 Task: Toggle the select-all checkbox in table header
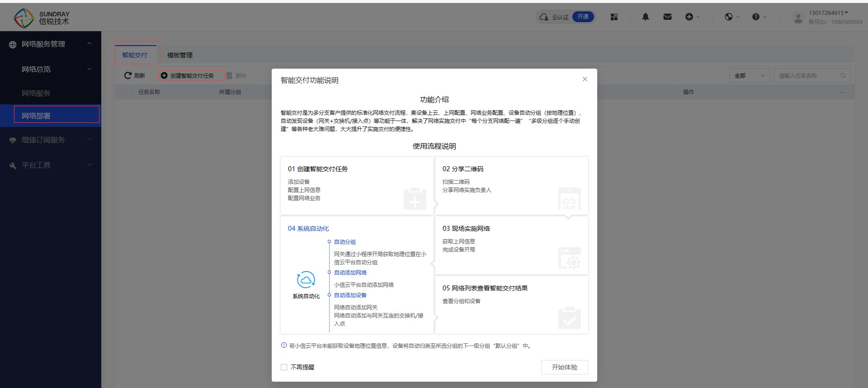(124, 92)
